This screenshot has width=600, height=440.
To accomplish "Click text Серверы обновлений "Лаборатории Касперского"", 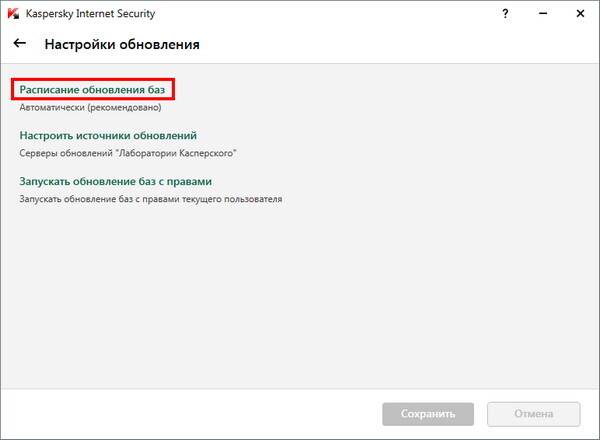I will 128,153.
